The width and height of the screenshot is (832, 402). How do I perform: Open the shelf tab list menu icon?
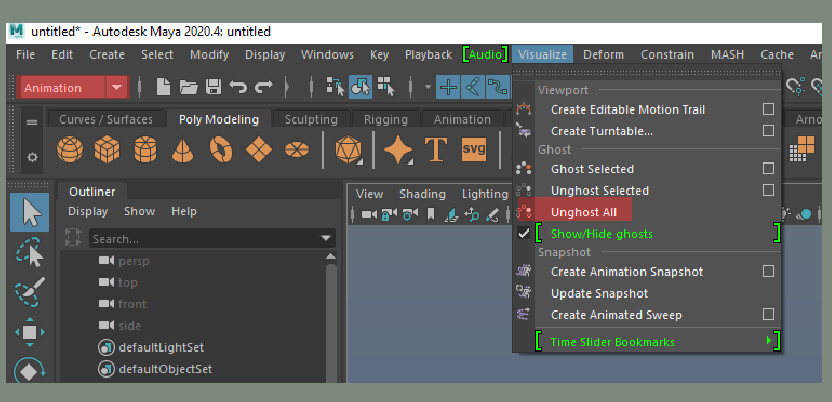[32, 122]
